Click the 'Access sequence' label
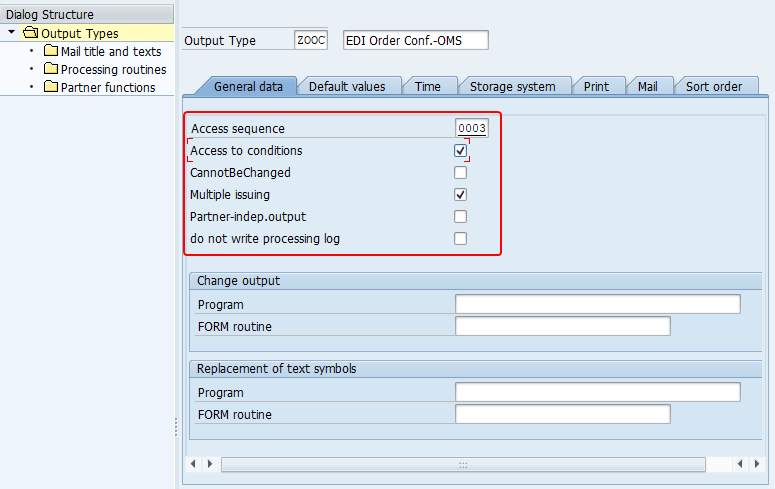The height and width of the screenshot is (489, 775). click(238, 129)
